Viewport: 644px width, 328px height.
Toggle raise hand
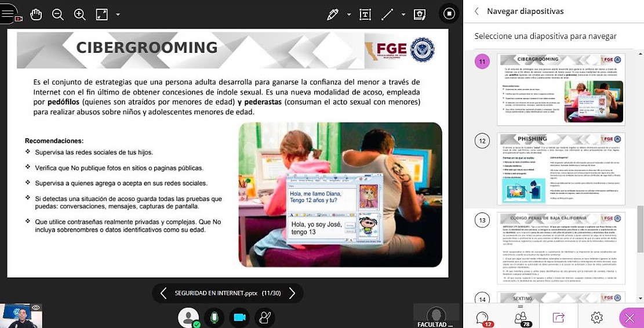265,317
